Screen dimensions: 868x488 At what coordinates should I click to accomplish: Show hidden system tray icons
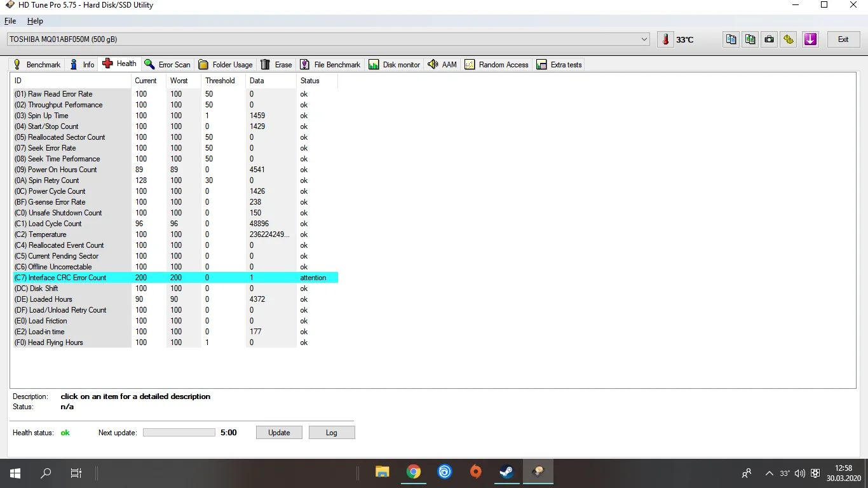click(x=770, y=473)
